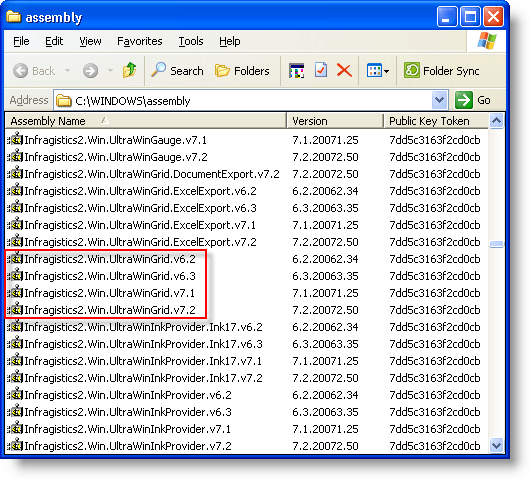530x479 pixels.
Task: Open the Edit menu
Action: 54,41
